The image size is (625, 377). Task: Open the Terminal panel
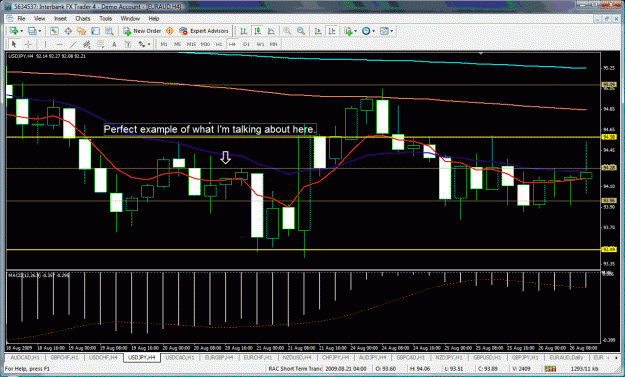tap(95, 31)
